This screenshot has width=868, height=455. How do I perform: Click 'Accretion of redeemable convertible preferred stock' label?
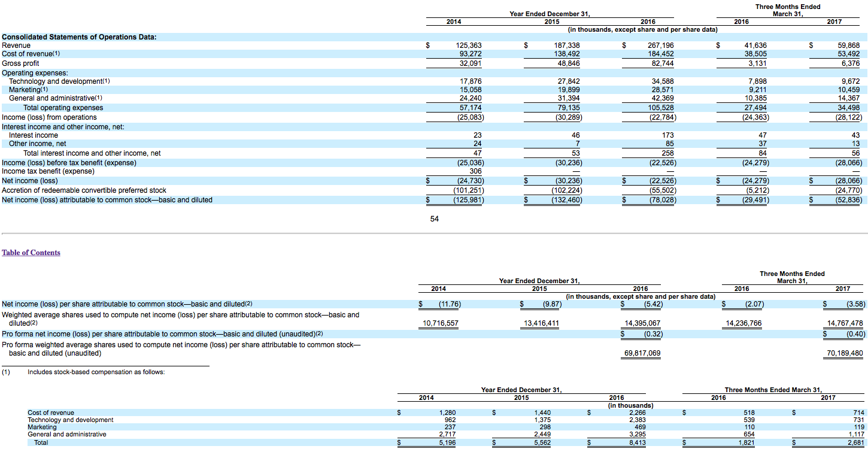(84, 190)
